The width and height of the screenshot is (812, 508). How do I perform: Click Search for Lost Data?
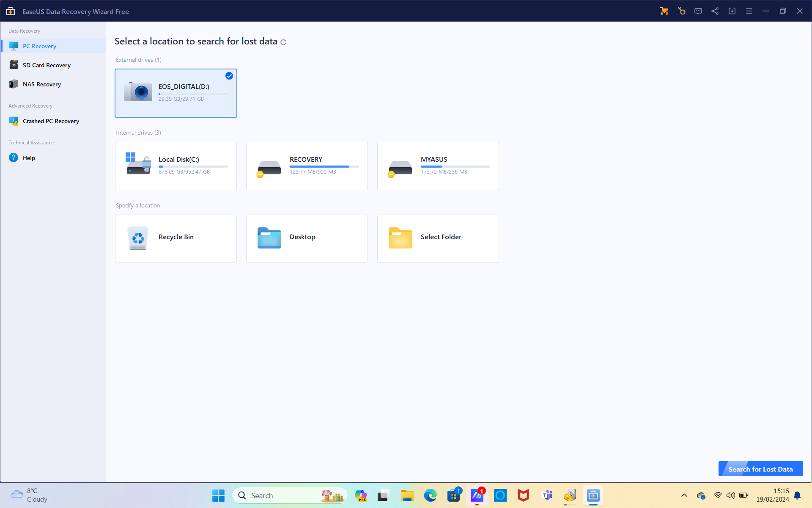(760, 469)
